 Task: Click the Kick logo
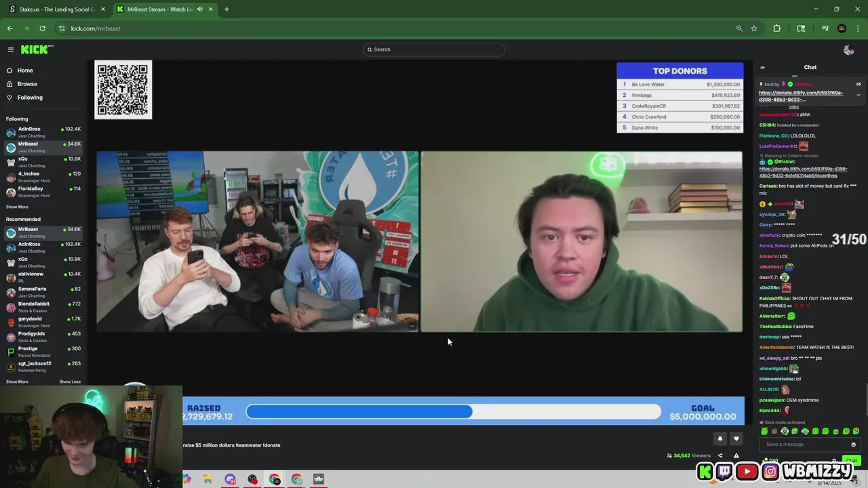click(37, 49)
